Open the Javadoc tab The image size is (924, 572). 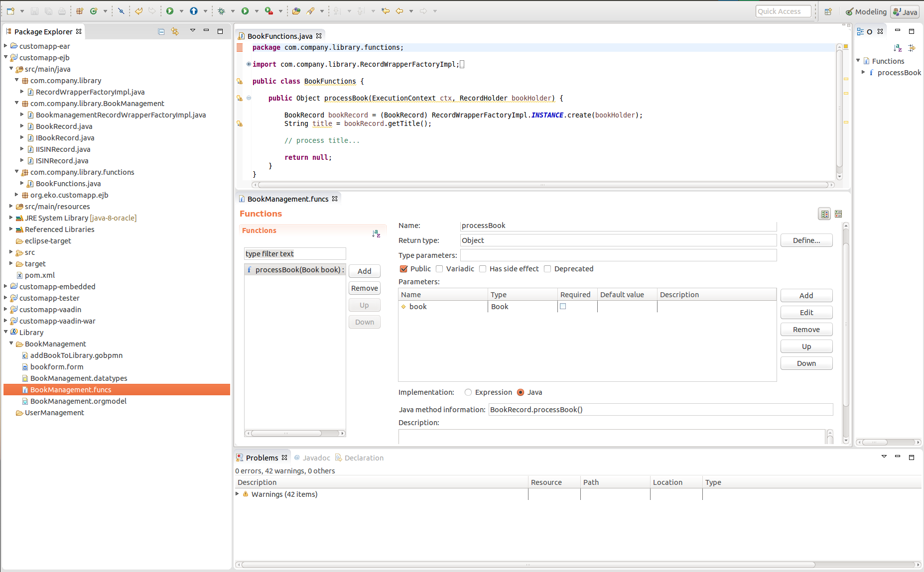tap(312, 458)
